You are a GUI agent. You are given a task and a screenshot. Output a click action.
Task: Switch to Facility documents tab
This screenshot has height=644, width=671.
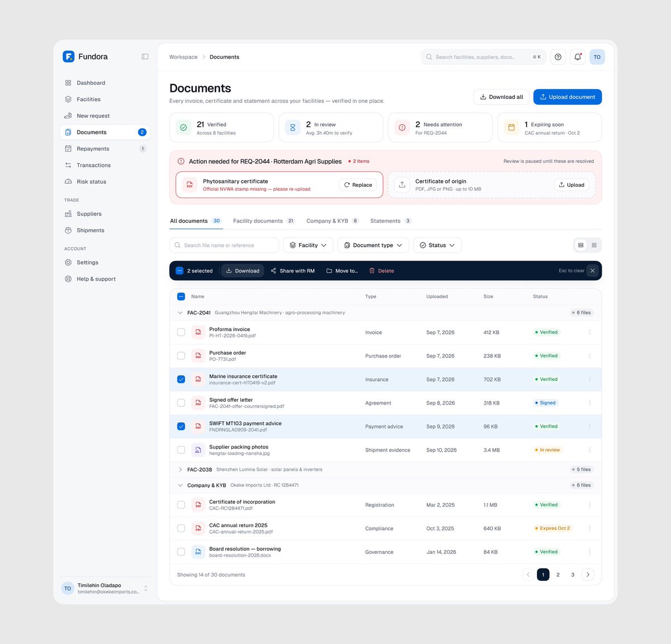[x=264, y=221]
